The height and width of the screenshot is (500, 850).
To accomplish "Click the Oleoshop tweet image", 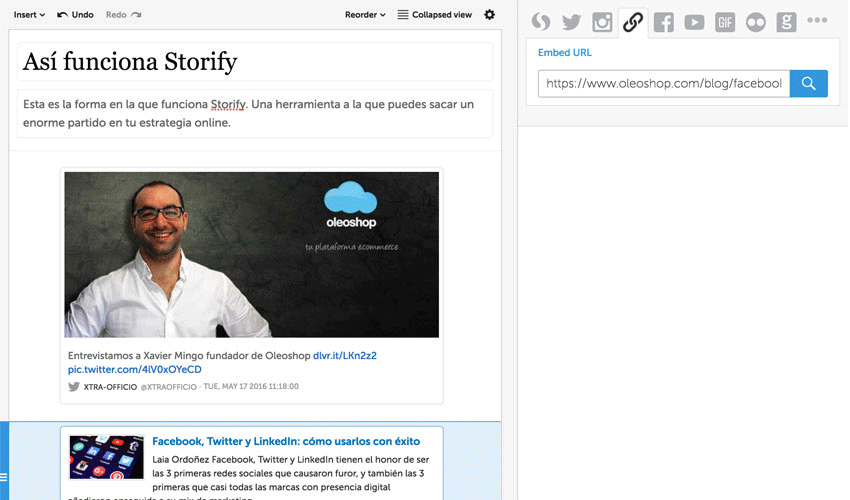I will click(252, 255).
